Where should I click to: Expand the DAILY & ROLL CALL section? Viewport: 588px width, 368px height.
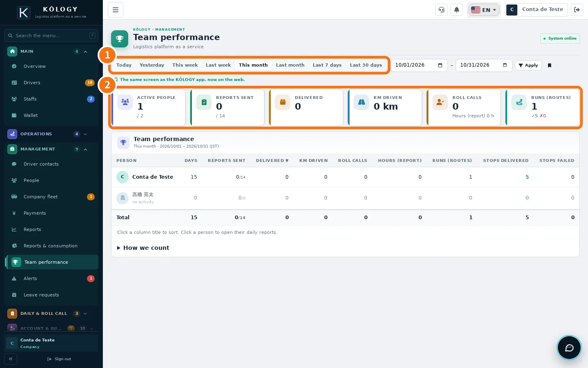tap(52, 314)
